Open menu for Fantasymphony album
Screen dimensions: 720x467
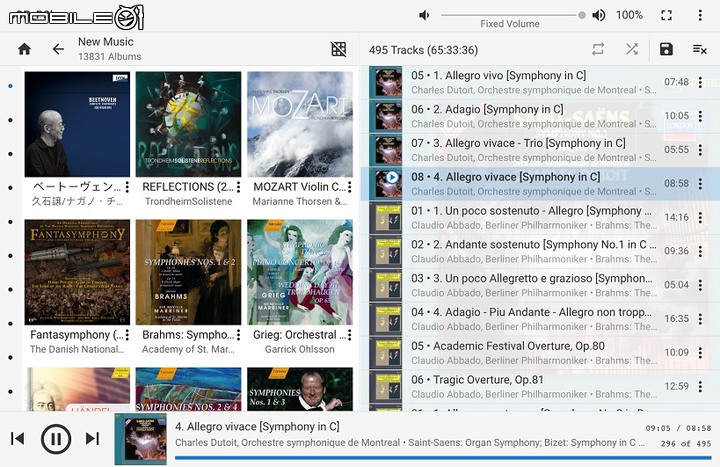pyautogui.click(x=127, y=335)
